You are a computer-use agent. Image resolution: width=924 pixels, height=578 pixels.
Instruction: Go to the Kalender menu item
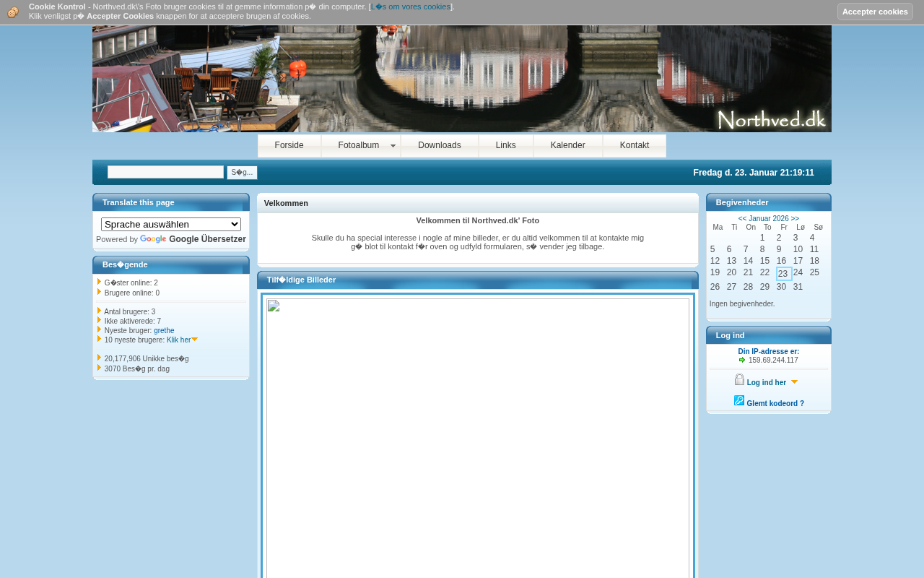click(x=567, y=145)
